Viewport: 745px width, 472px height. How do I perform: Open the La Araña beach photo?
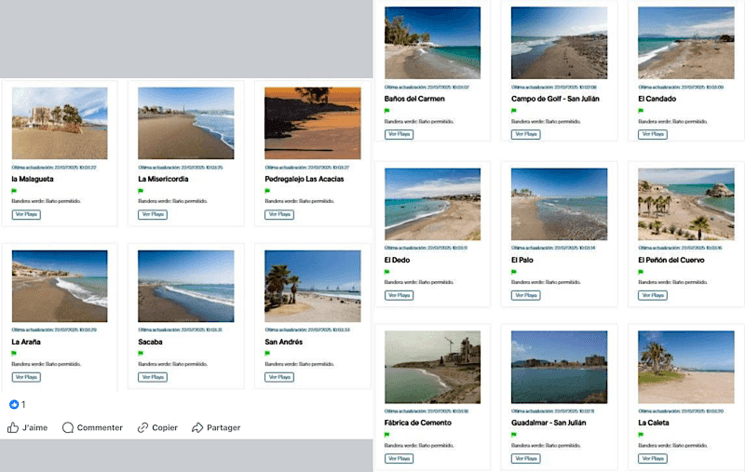coord(59,286)
